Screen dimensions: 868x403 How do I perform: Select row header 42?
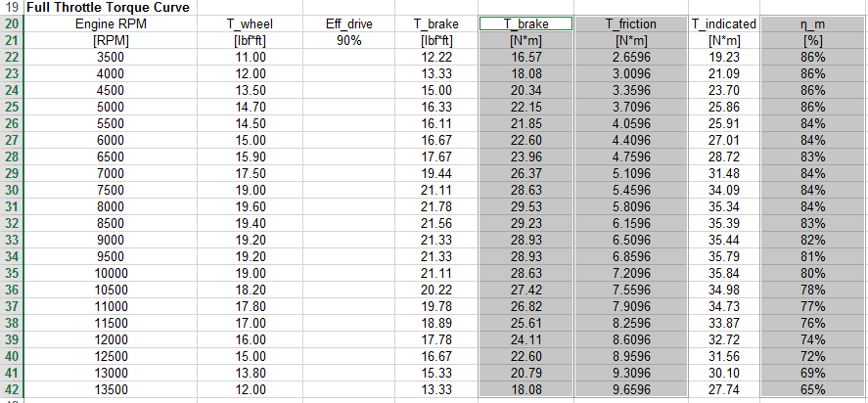tap(12, 389)
